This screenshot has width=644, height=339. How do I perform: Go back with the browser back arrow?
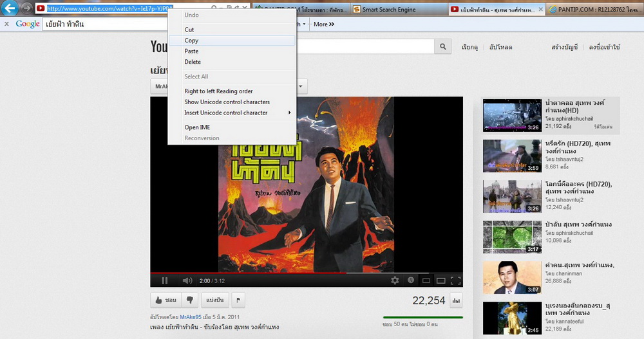click(x=10, y=8)
